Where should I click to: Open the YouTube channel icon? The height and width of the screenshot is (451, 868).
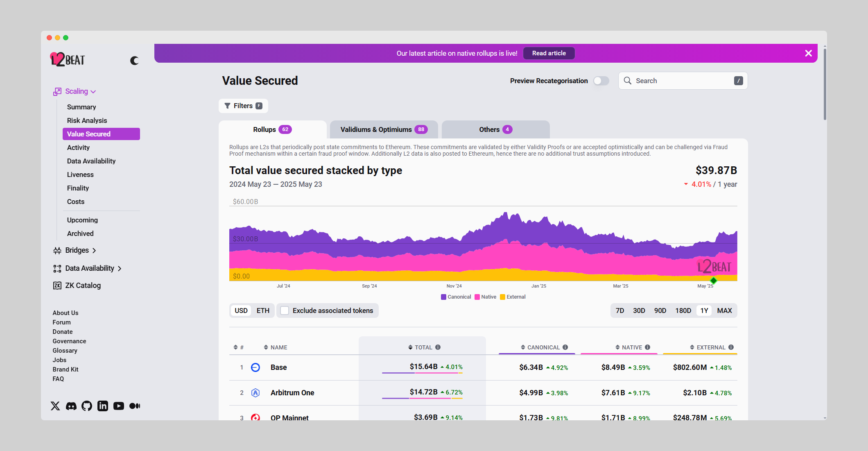119,406
